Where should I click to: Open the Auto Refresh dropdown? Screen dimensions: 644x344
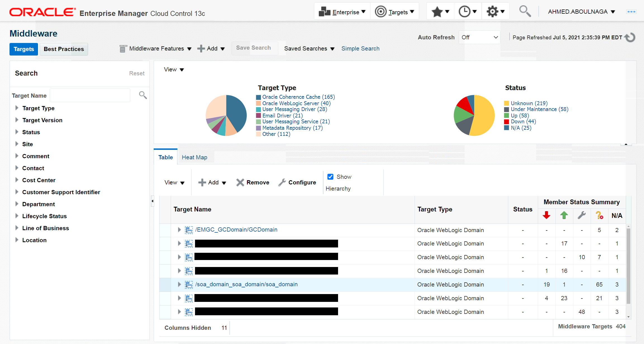click(479, 37)
